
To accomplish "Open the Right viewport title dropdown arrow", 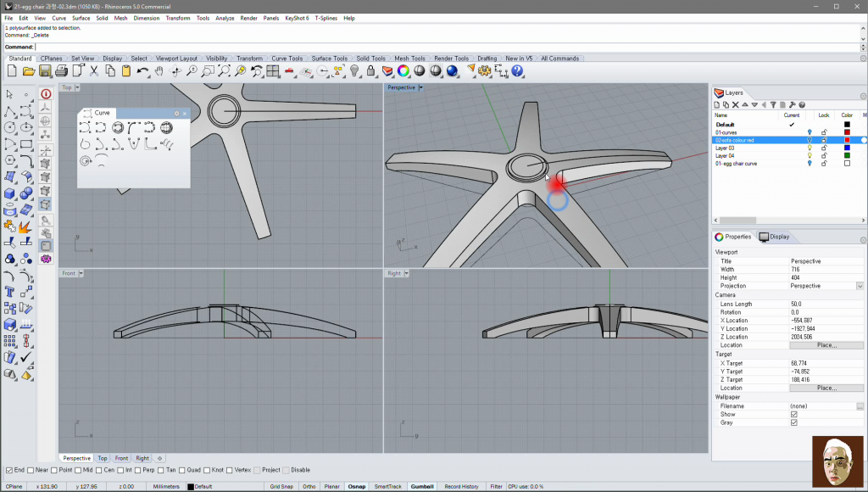I will 406,273.
